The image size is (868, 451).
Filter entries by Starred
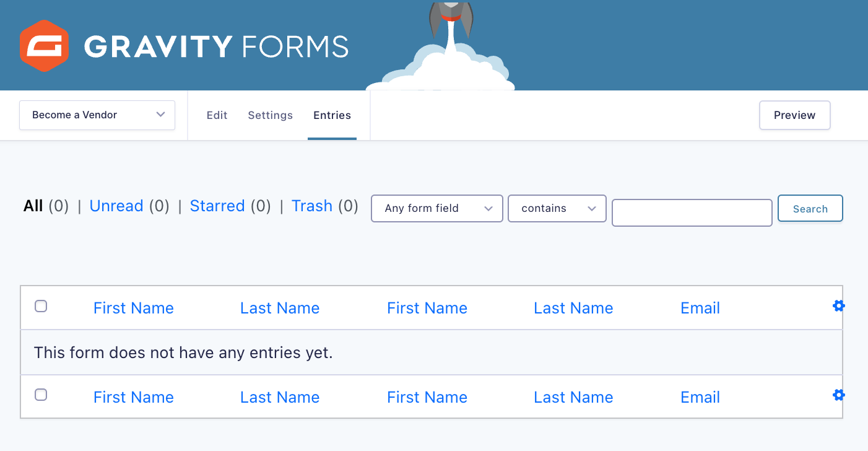[x=217, y=206]
